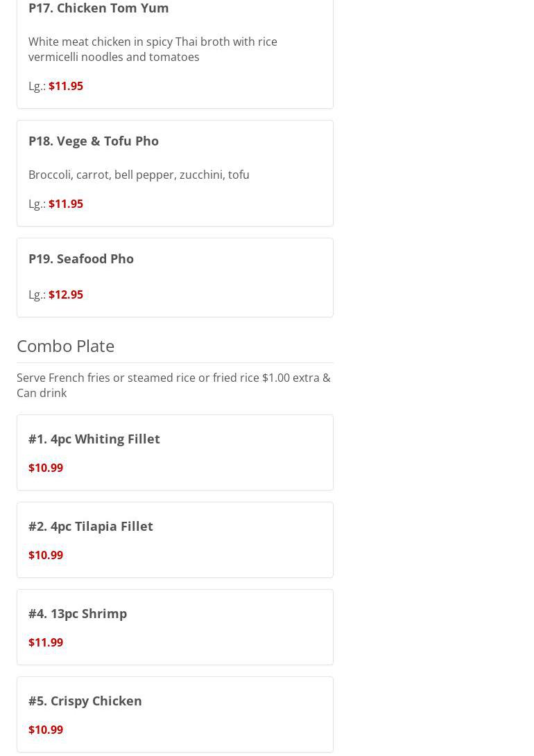Image resolution: width=534 pixels, height=756 pixels.
Task: Select the $10.99 price of Tilapia Fillet
Action: tap(46, 555)
